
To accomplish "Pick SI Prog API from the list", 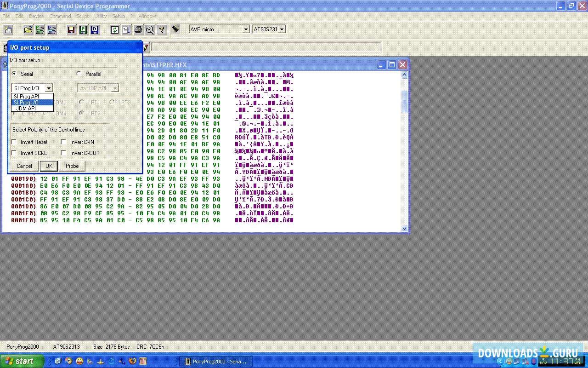I will 32,96.
